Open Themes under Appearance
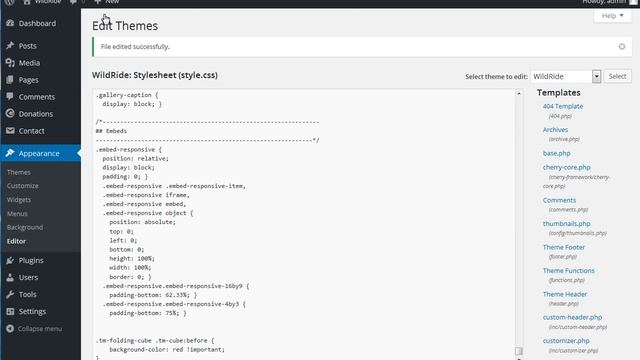The height and width of the screenshot is (360, 640). tap(18, 172)
